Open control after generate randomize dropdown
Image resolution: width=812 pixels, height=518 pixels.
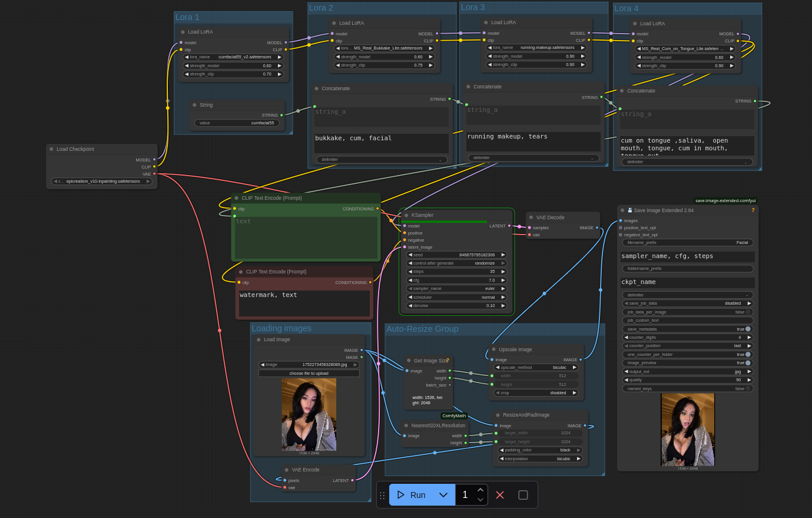tap(457, 263)
